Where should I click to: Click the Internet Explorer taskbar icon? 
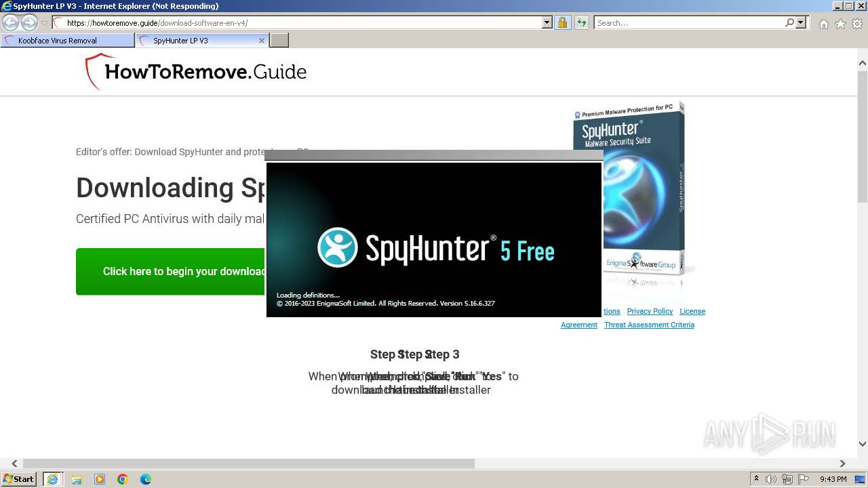[x=53, y=479]
